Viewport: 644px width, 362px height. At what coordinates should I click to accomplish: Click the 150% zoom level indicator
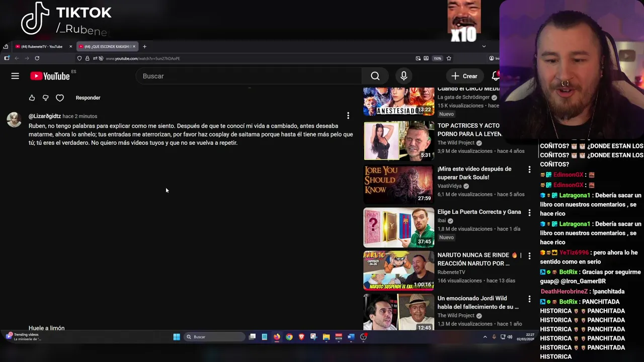(x=438, y=58)
